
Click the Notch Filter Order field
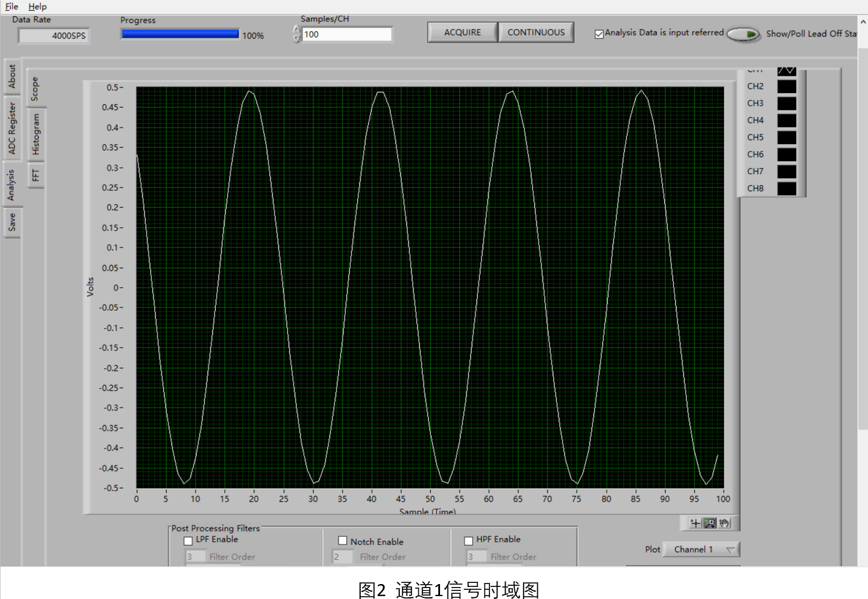tap(342, 556)
